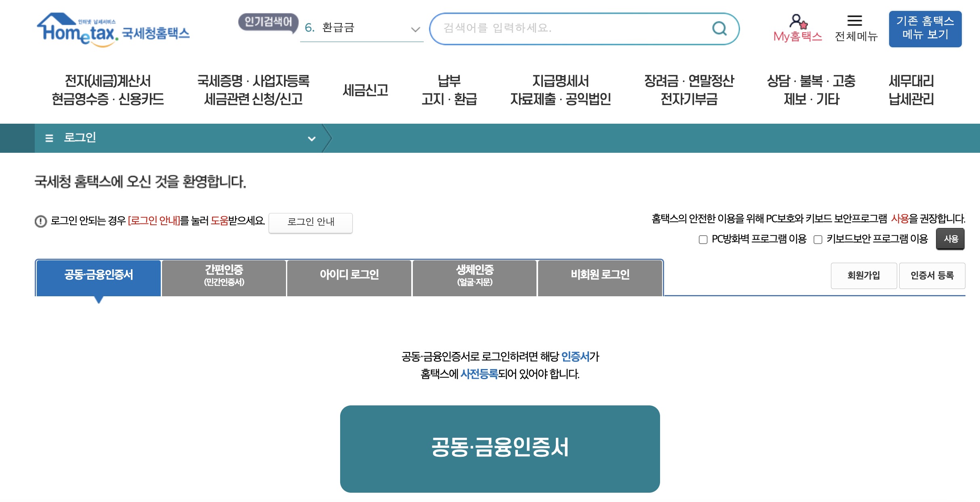
Task: Click the dark 사용 button
Action: (x=950, y=239)
